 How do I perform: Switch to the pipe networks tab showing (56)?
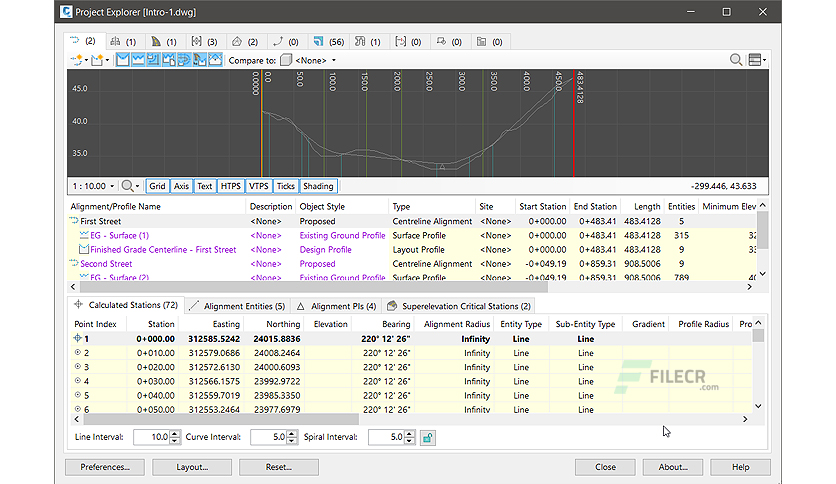[328, 42]
